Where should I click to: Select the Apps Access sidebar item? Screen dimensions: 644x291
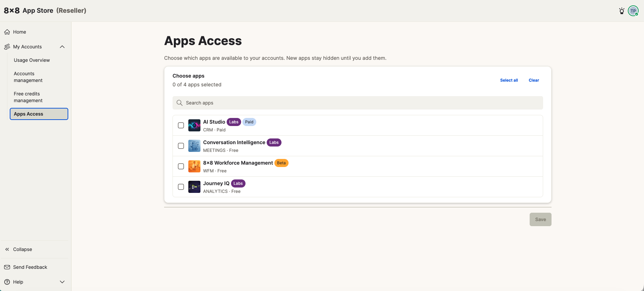[x=39, y=114]
